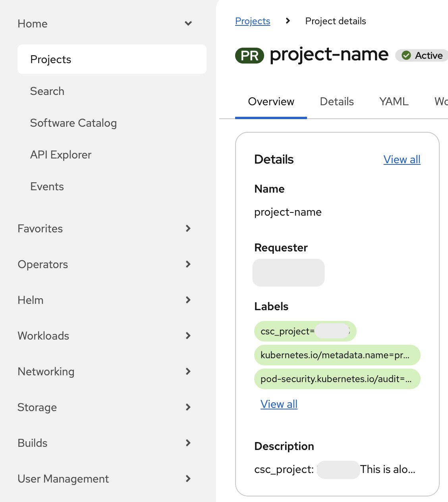Viewport: 448px width, 502px height.
Task: Click the Active status badge checkmark
Action: (x=406, y=56)
